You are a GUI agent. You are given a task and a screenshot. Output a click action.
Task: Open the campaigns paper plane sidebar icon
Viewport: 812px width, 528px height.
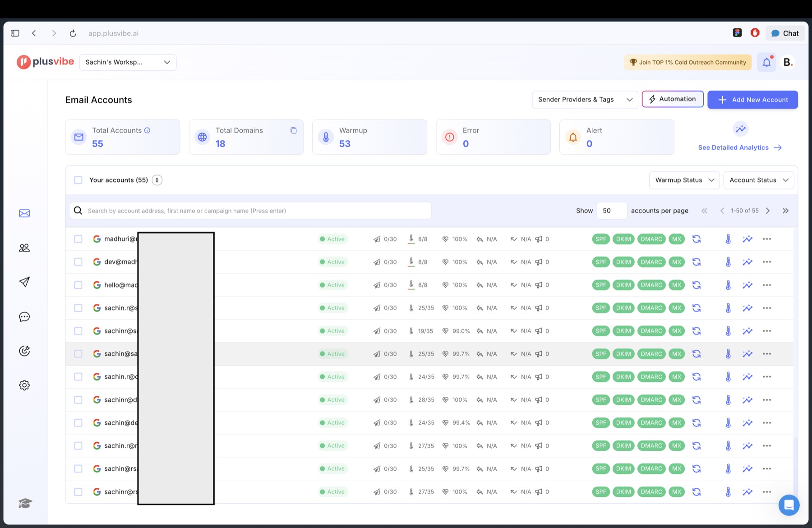point(24,282)
